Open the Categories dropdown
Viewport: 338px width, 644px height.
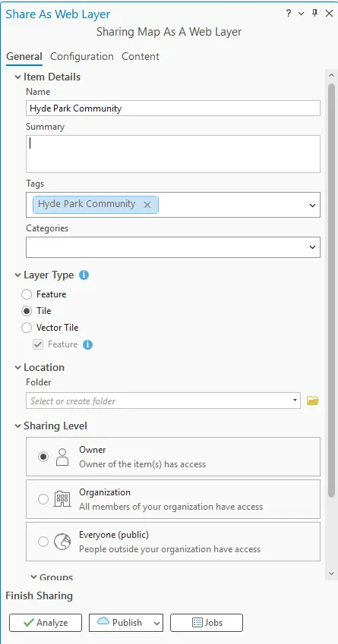(x=173, y=247)
